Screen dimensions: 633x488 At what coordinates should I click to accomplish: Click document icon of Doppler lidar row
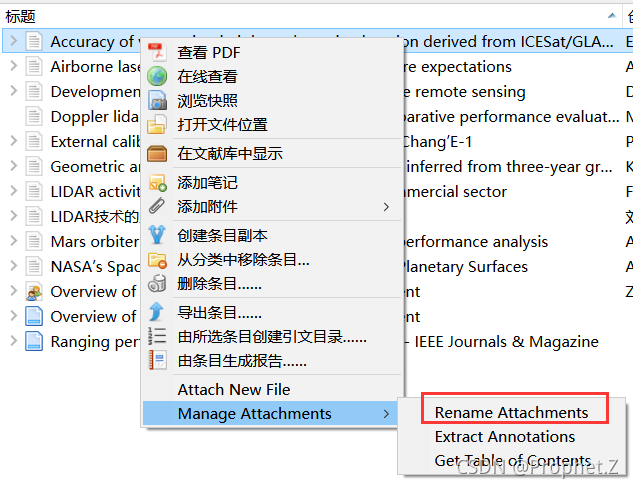pos(34,116)
